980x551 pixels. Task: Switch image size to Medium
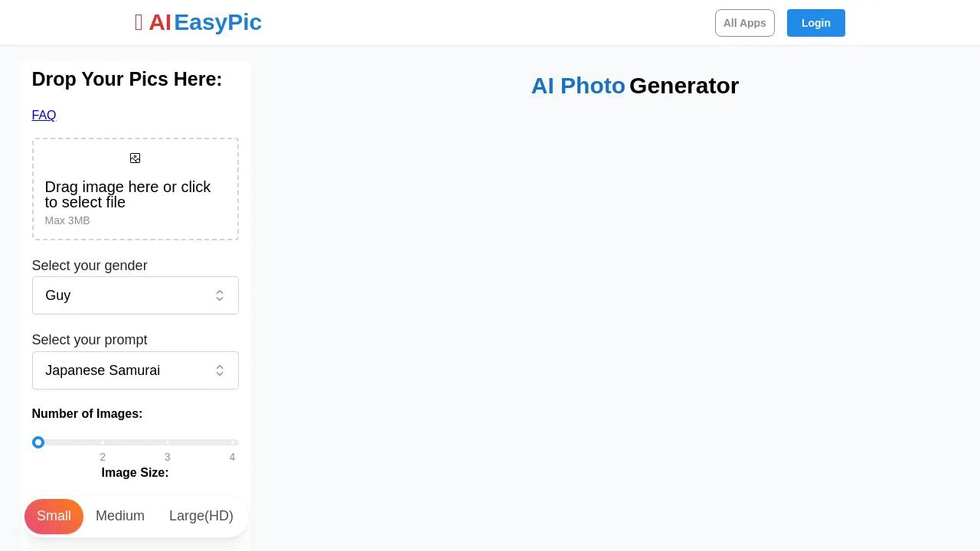pyautogui.click(x=120, y=516)
